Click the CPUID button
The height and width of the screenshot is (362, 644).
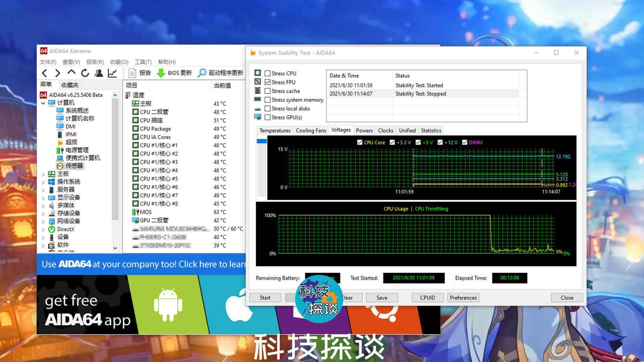427,298
